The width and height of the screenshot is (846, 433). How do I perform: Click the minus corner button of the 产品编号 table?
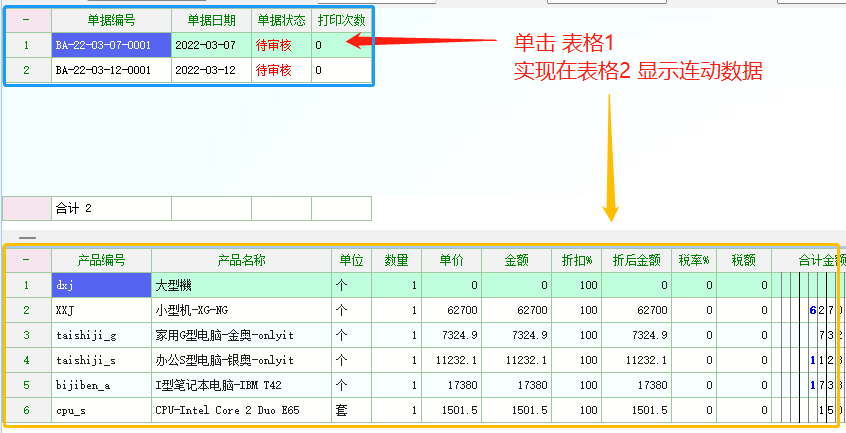click(x=27, y=260)
